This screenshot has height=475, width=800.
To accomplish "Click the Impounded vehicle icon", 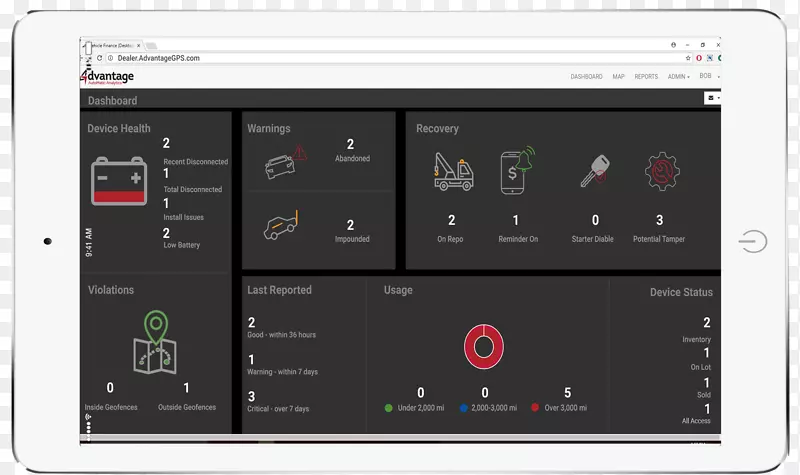I will click(x=281, y=226).
